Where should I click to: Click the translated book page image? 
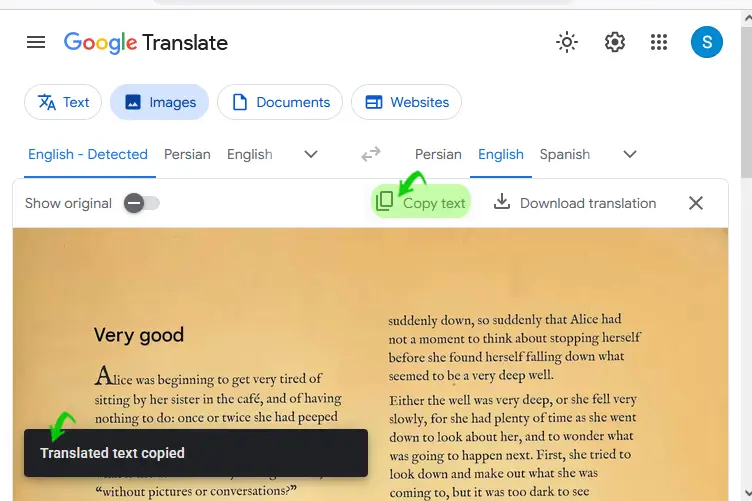(x=370, y=364)
